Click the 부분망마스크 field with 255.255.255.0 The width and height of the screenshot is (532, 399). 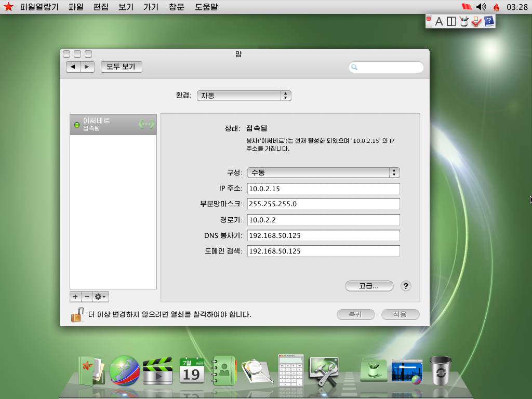click(x=323, y=204)
